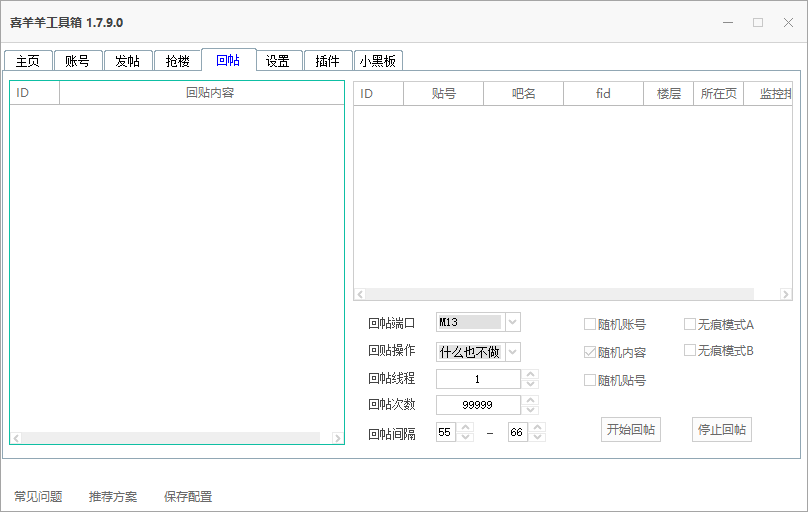Toggle the 随机内容 checkbox
This screenshot has width=808, height=512.
(590, 352)
